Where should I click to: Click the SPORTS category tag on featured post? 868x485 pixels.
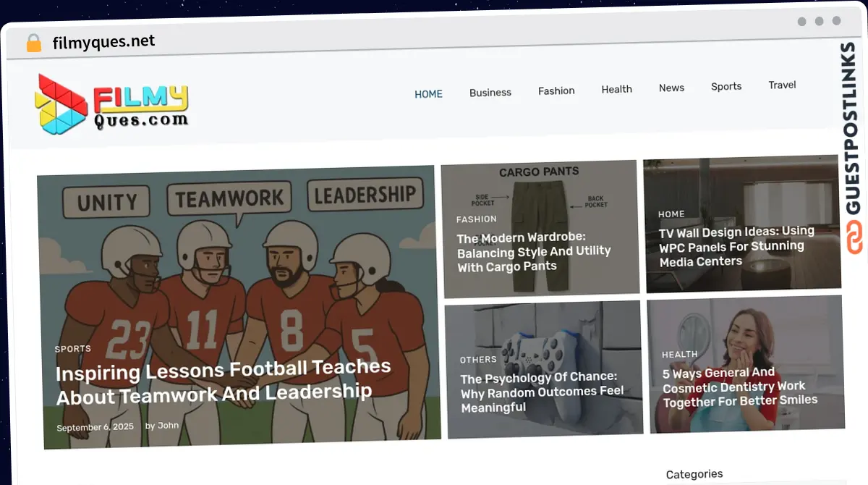(72, 349)
